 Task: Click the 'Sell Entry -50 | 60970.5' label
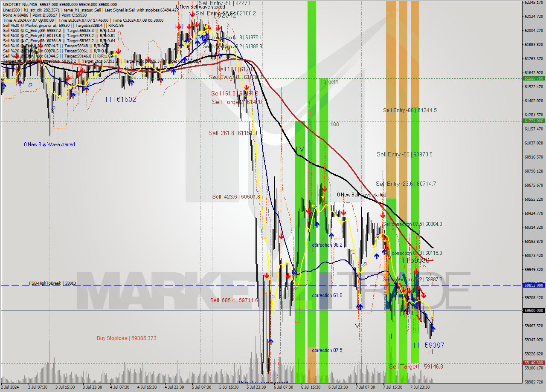(x=404, y=154)
